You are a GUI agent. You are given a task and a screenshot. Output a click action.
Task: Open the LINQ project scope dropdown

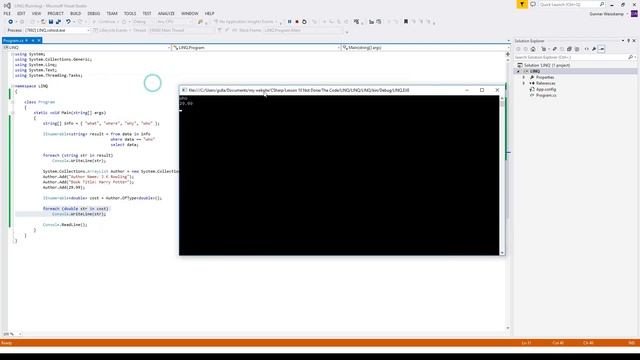tap(87, 48)
